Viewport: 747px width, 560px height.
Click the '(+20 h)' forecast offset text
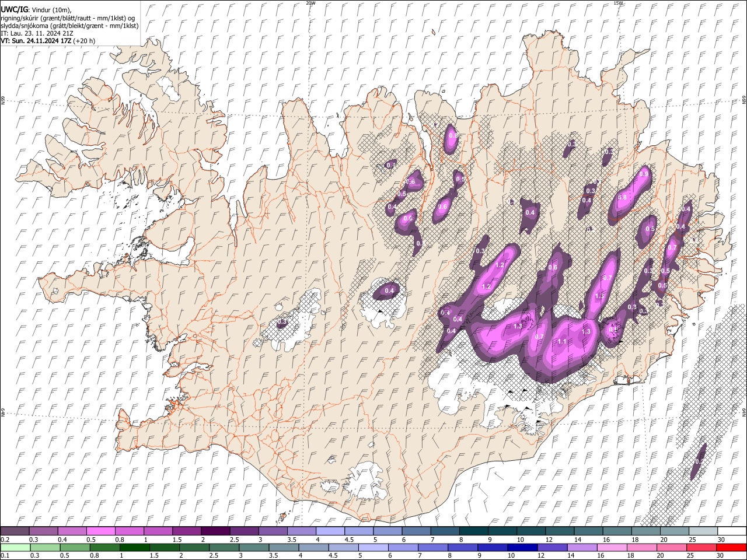click(85, 41)
